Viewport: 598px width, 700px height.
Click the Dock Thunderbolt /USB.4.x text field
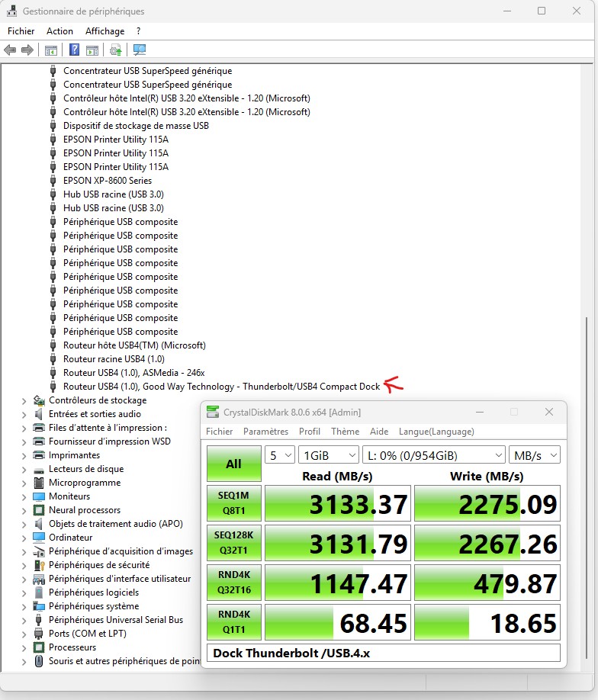383,653
